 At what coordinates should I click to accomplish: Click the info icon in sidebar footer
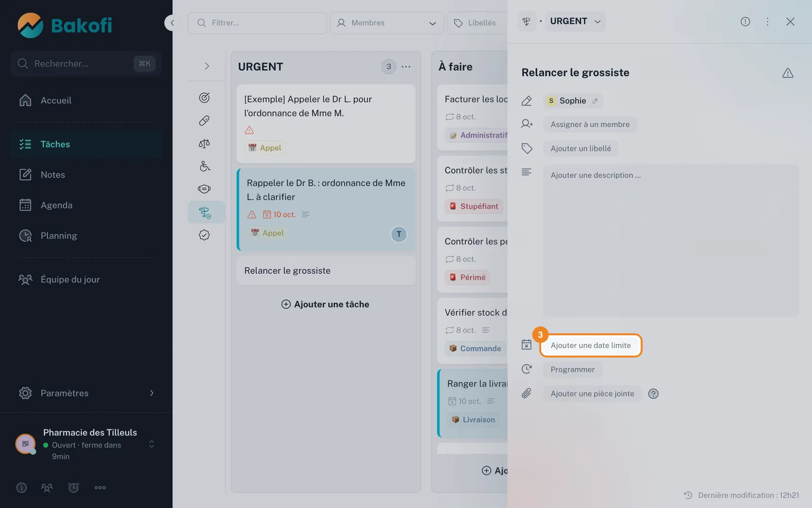click(x=21, y=488)
